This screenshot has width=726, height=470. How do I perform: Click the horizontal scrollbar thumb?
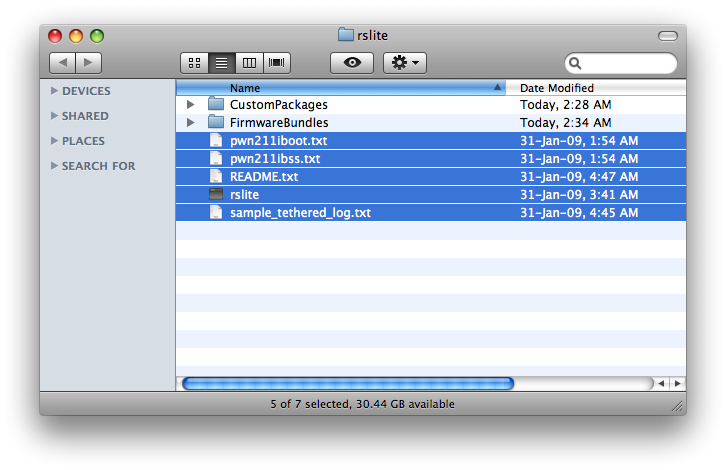coord(347,383)
